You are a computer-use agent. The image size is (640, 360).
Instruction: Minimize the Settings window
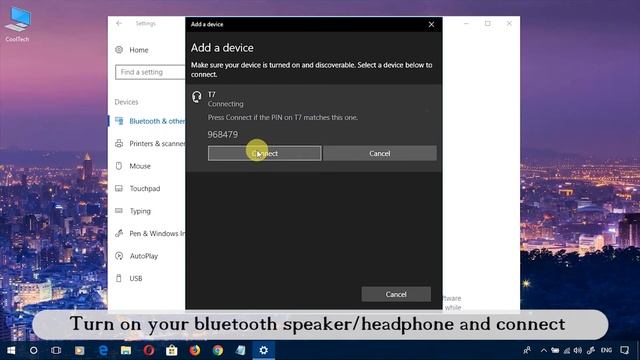(x=466, y=24)
